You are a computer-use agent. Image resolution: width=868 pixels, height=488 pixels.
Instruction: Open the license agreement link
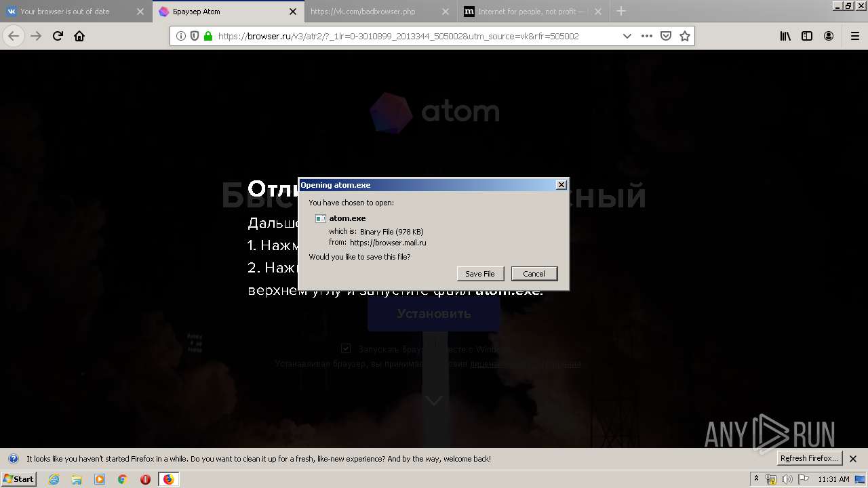click(x=526, y=364)
